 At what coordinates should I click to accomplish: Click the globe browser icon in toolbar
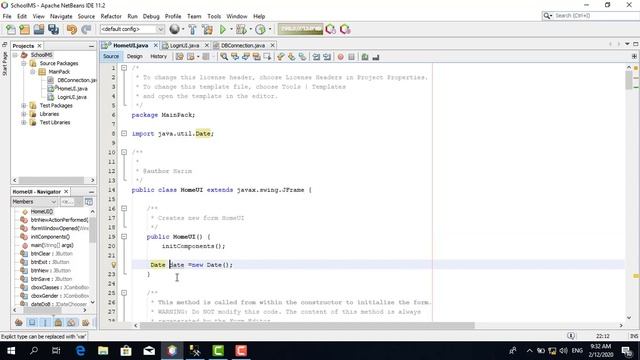174,29
